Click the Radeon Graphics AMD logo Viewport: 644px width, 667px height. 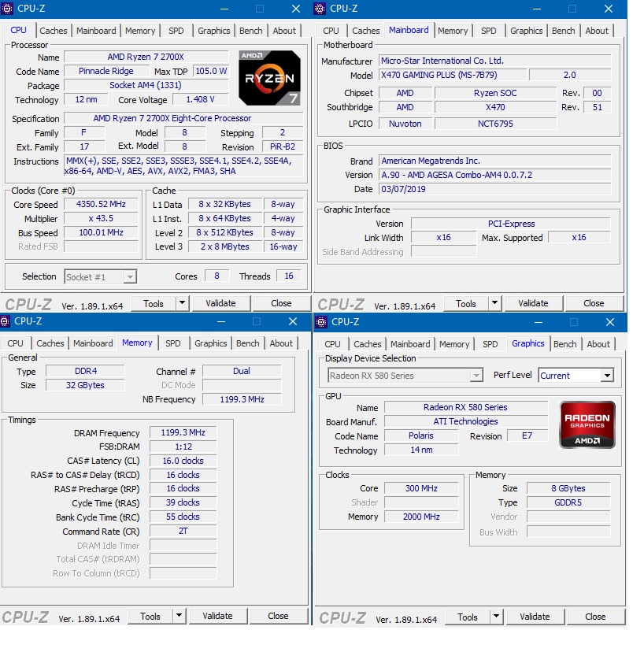(587, 424)
